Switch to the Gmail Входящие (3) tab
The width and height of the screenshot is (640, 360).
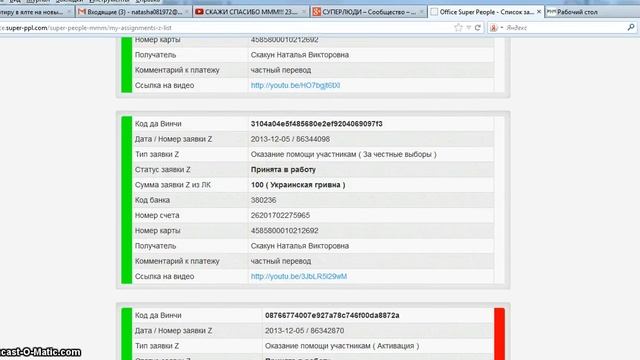click(135, 12)
